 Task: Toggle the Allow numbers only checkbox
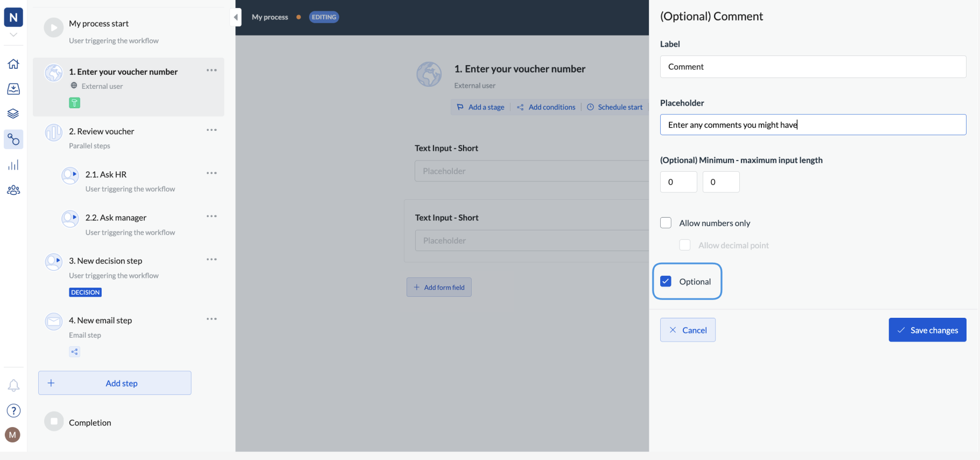click(666, 223)
